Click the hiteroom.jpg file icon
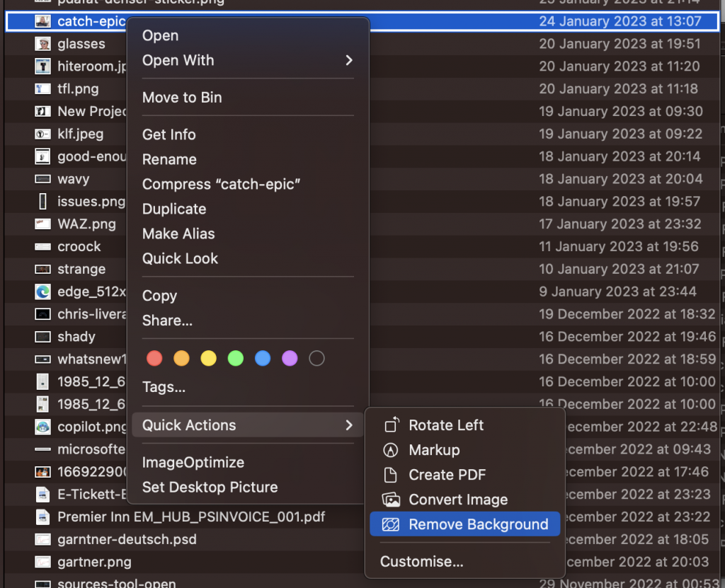The image size is (725, 588). pos(43,66)
